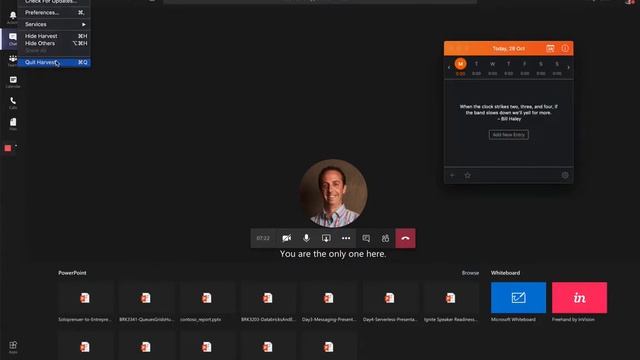This screenshot has height=360, width=640.
Task: Select Friday in Harvest week strip
Action: pyautogui.click(x=525, y=68)
